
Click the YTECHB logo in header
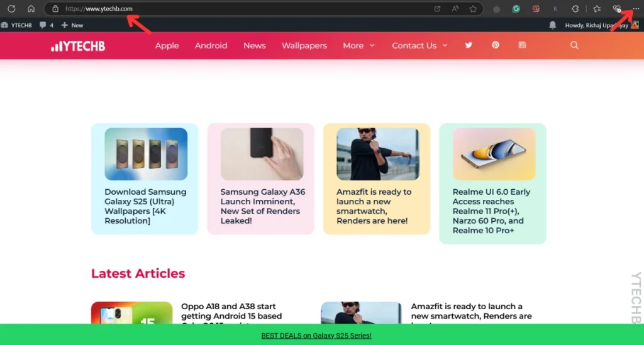tap(78, 46)
